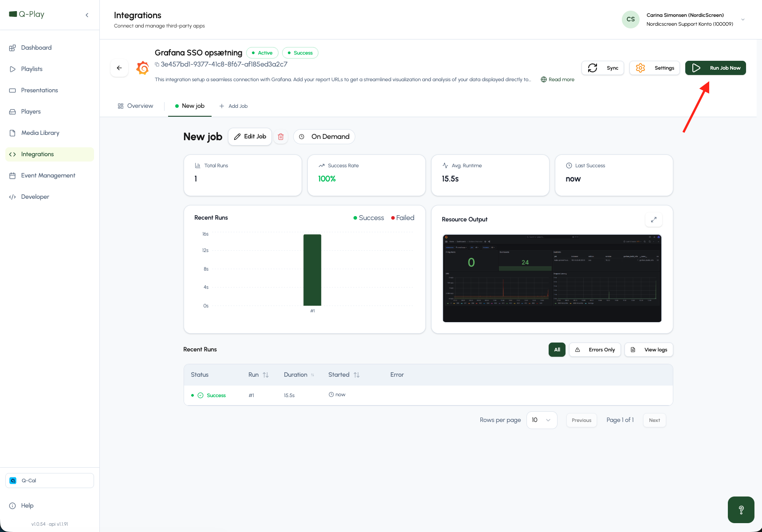Viewport: 762px width, 532px height.
Task: Toggle the Failed legend item
Action: pyautogui.click(x=403, y=218)
